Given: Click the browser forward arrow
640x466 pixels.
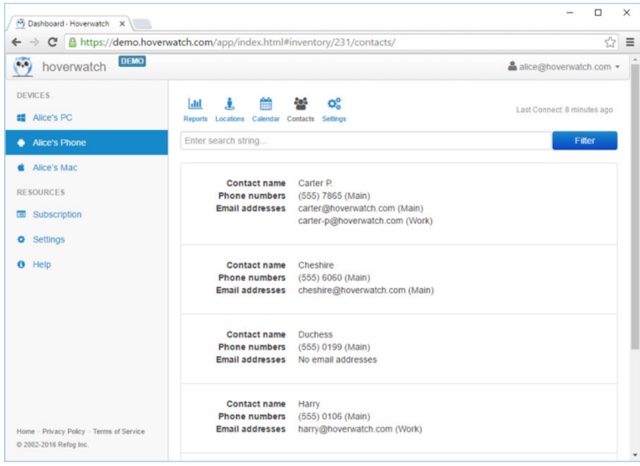Looking at the screenshot, I should tap(35, 42).
